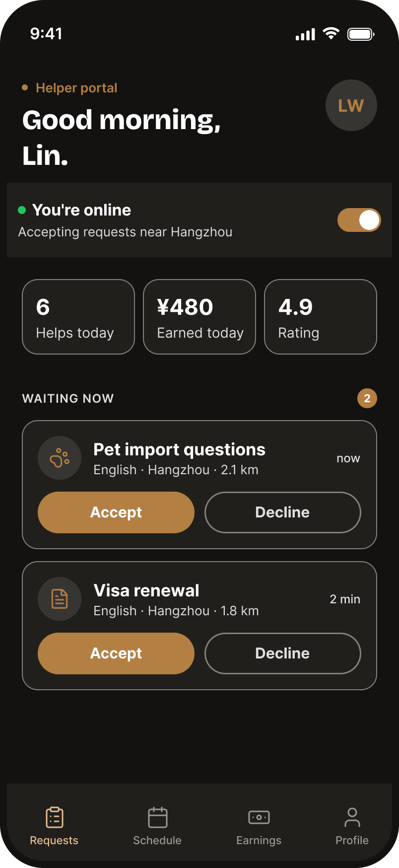Check the battery icon in status bar
The image size is (399, 868).
(361, 34)
